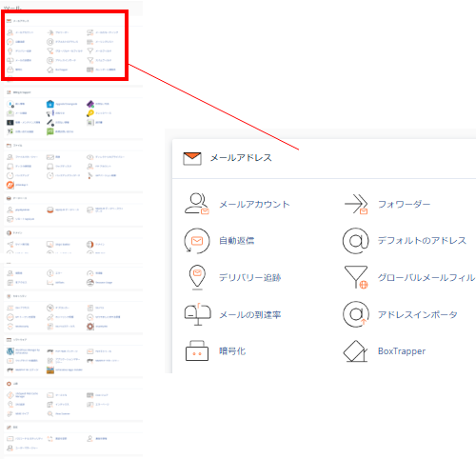Open the Softaculous Apps Installer icon

pos(50,369)
